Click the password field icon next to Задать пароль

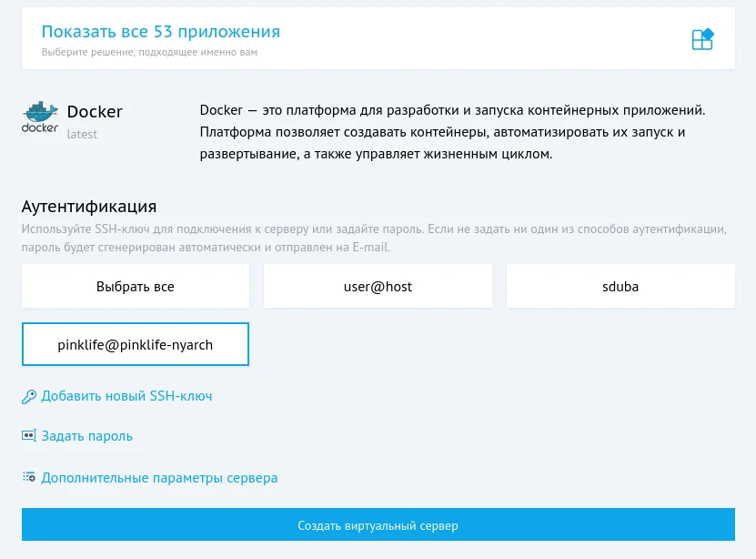pos(28,436)
